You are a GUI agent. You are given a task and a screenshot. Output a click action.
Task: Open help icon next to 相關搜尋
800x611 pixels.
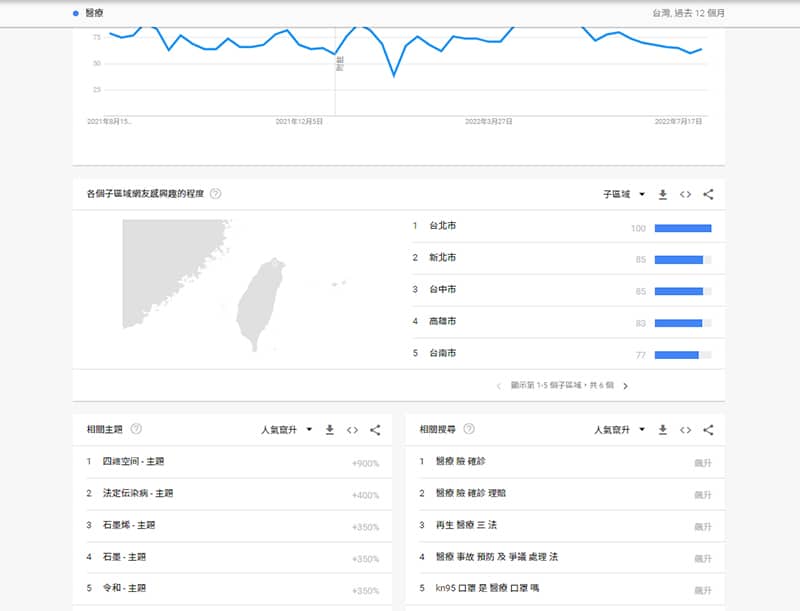[x=469, y=429]
